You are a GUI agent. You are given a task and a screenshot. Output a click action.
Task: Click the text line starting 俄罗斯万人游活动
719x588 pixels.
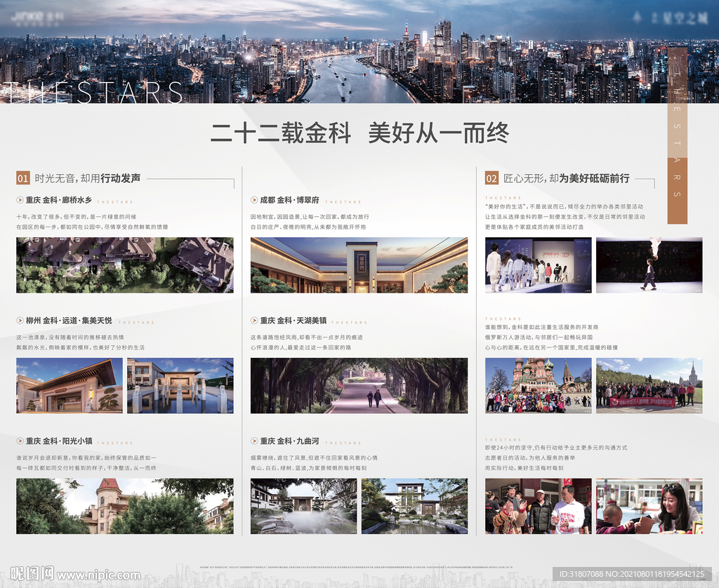pos(539,337)
